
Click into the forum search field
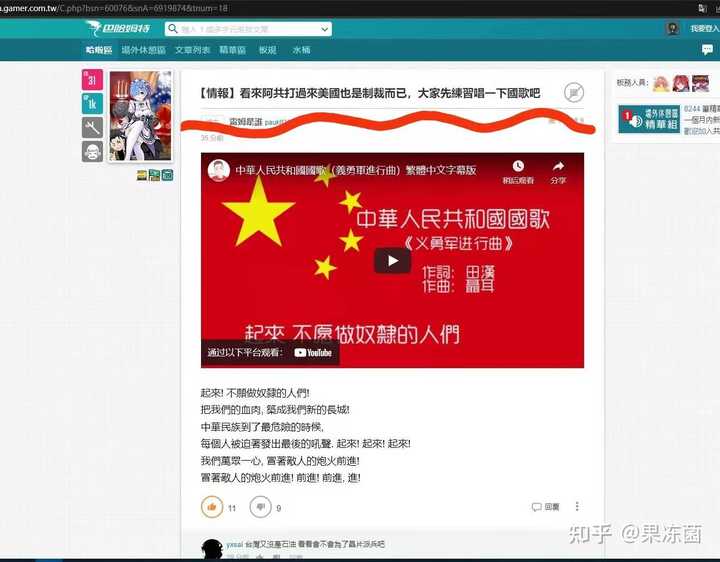248,29
